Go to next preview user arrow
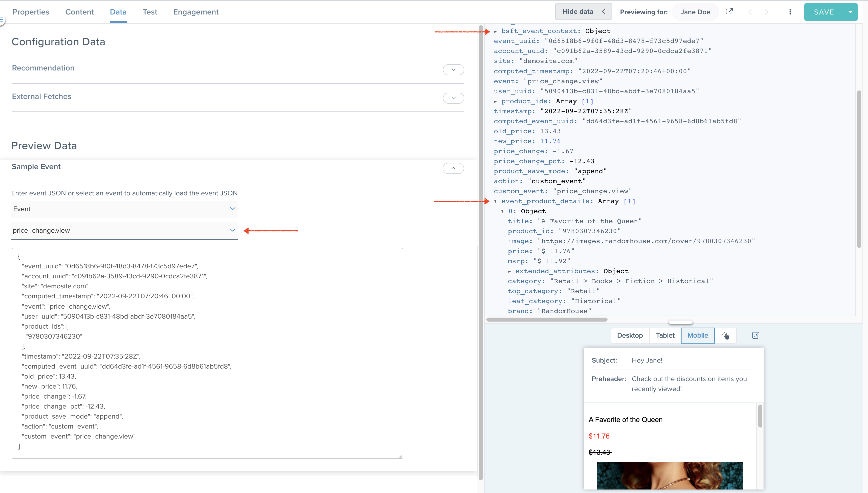 click(x=767, y=12)
